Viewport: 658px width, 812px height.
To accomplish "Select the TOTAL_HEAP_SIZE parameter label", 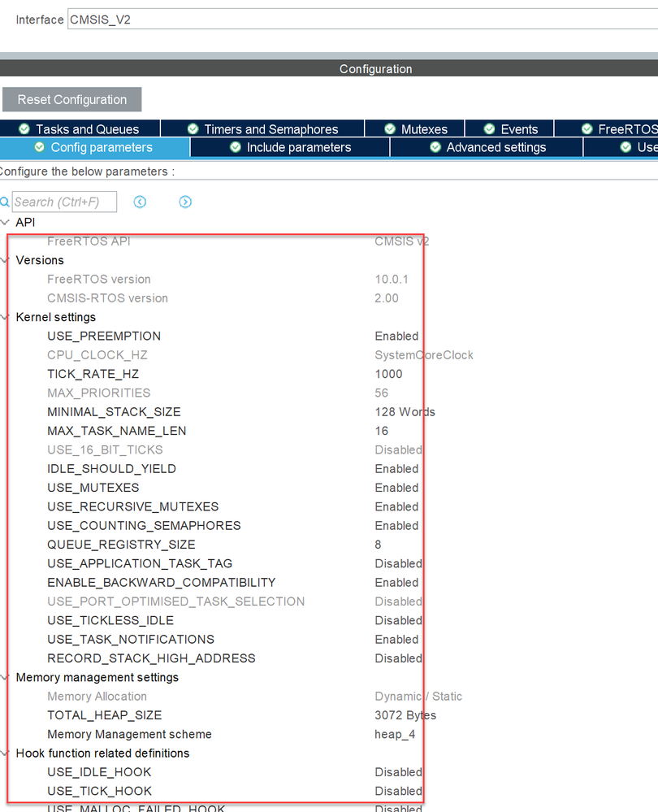I will tap(105, 715).
